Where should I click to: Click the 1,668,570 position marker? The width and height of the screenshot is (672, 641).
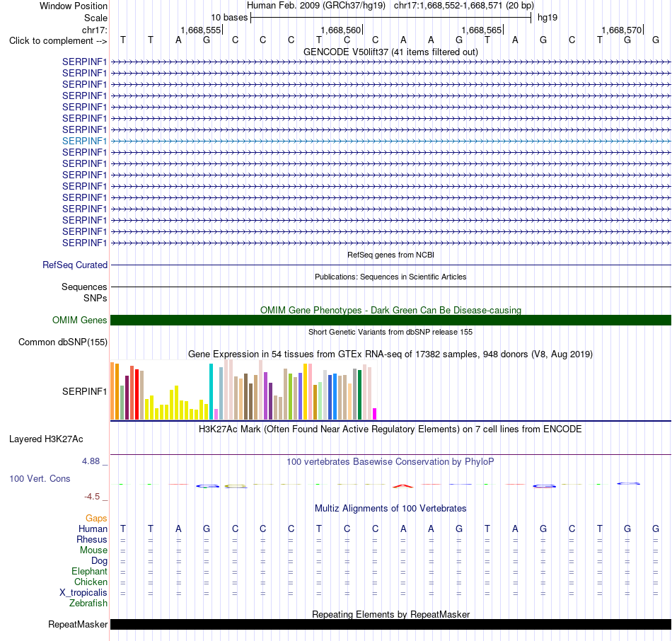622,30
